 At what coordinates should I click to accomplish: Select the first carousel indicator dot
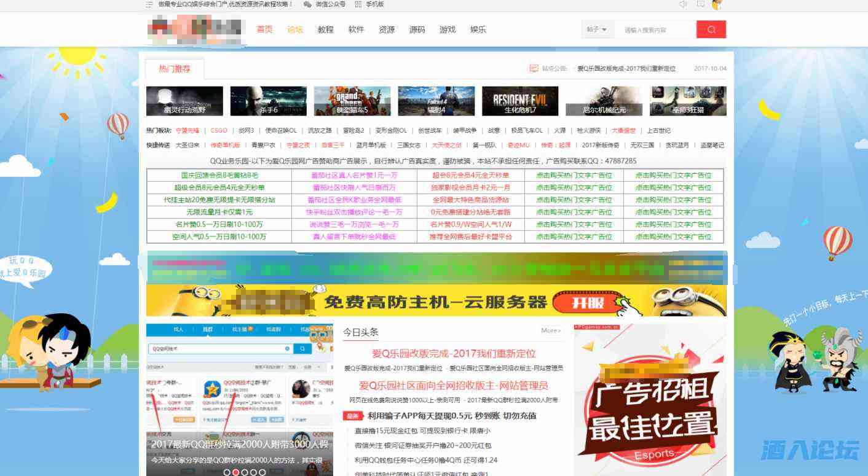point(227,472)
